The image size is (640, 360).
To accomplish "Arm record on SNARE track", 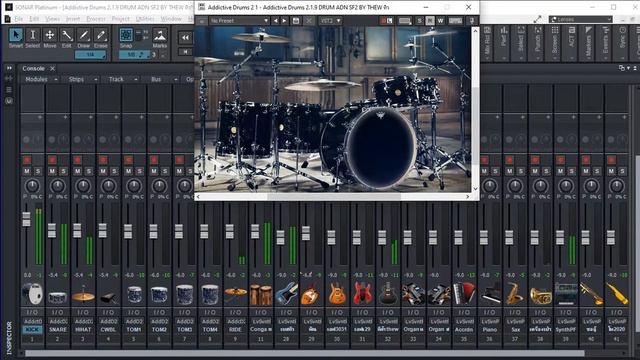I will 52,160.
